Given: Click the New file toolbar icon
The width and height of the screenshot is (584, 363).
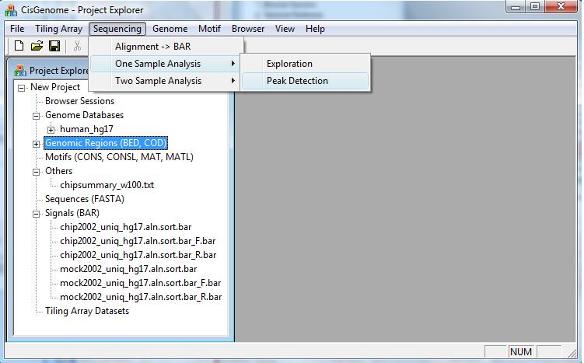Looking at the screenshot, I should (19, 46).
